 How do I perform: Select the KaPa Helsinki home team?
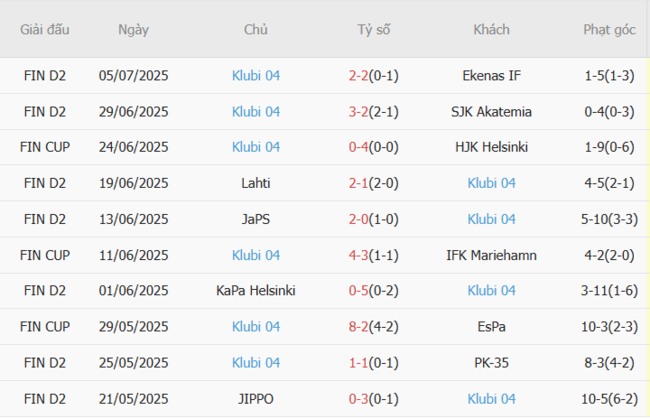click(x=256, y=291)
